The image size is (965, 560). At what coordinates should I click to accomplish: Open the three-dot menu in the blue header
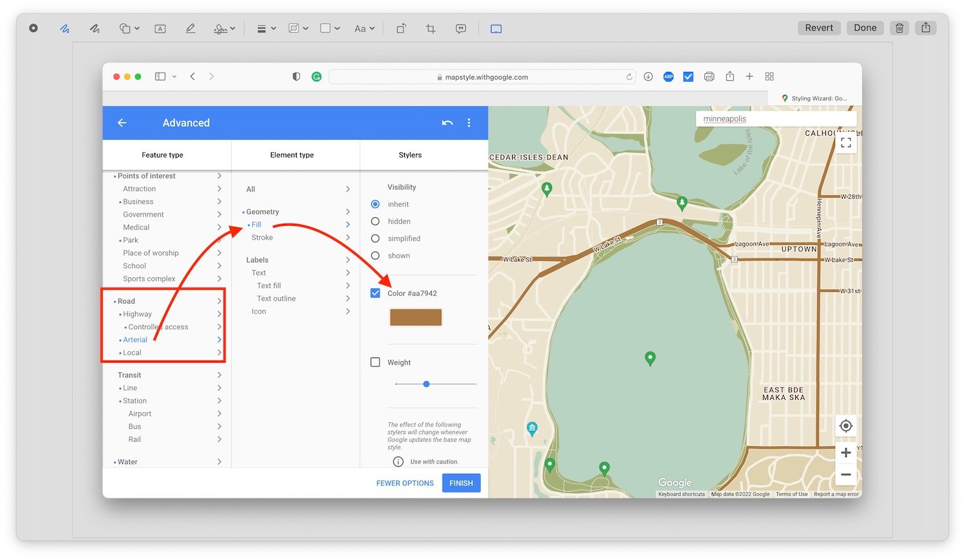(x=469, y=123)
